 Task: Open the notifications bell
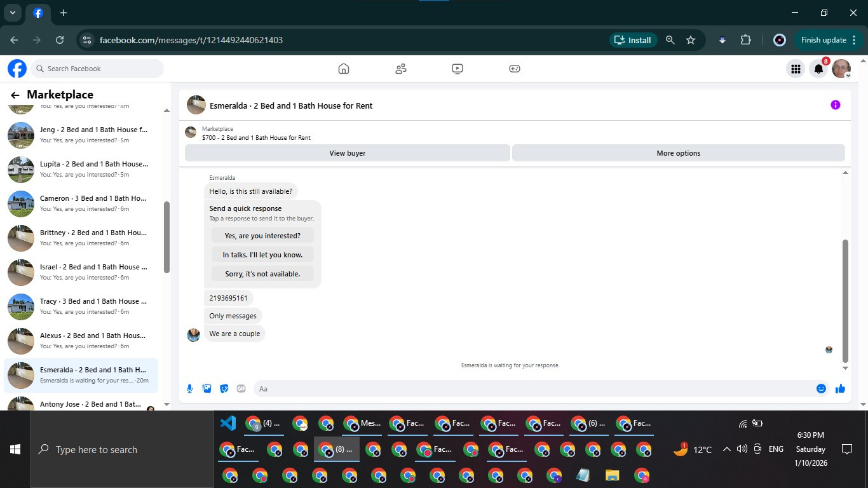818,69
